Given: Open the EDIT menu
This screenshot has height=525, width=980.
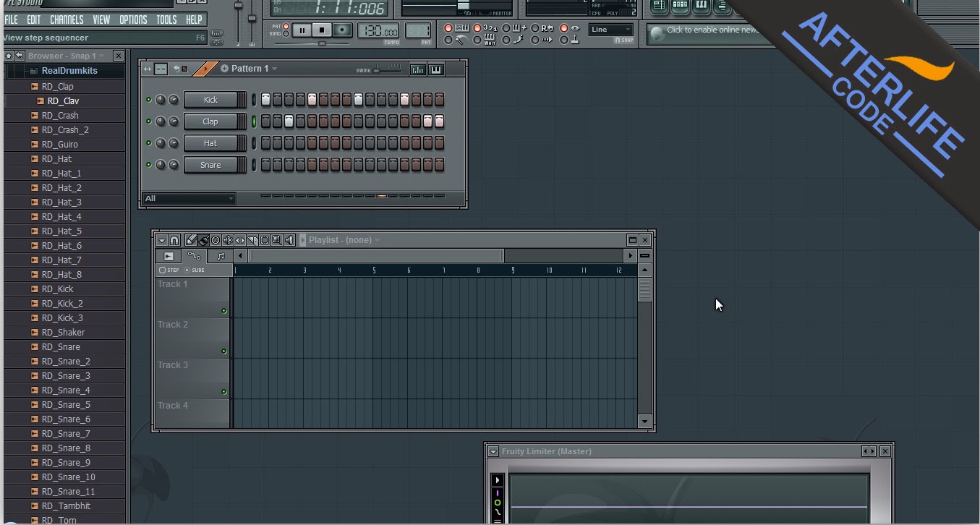Looking at the screenshot, I should [x=34, y=20].
